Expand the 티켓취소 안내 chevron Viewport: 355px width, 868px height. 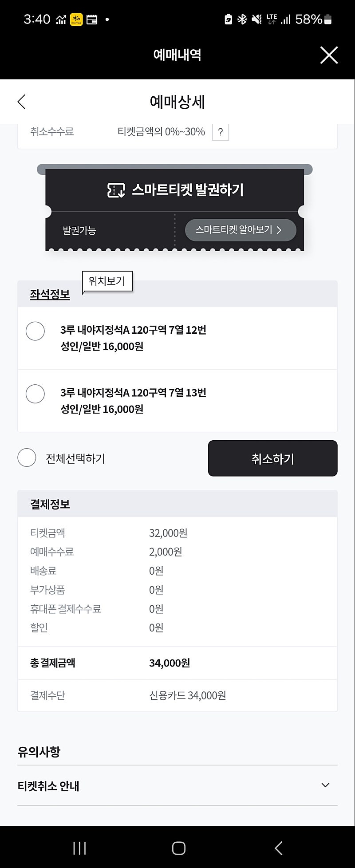pyautogui.click(x=325, y=785)
